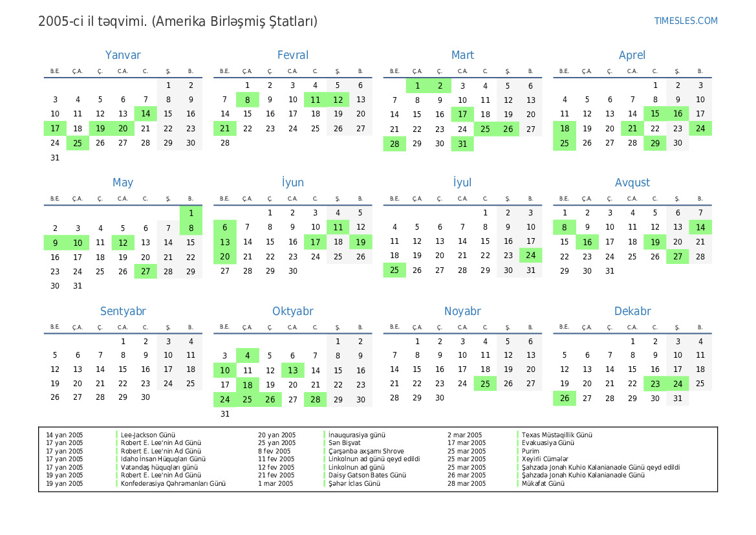This screenshot has width=756, height=535.
Task: Click the page title for the 2005 calendar
Action: coord(178,21)
